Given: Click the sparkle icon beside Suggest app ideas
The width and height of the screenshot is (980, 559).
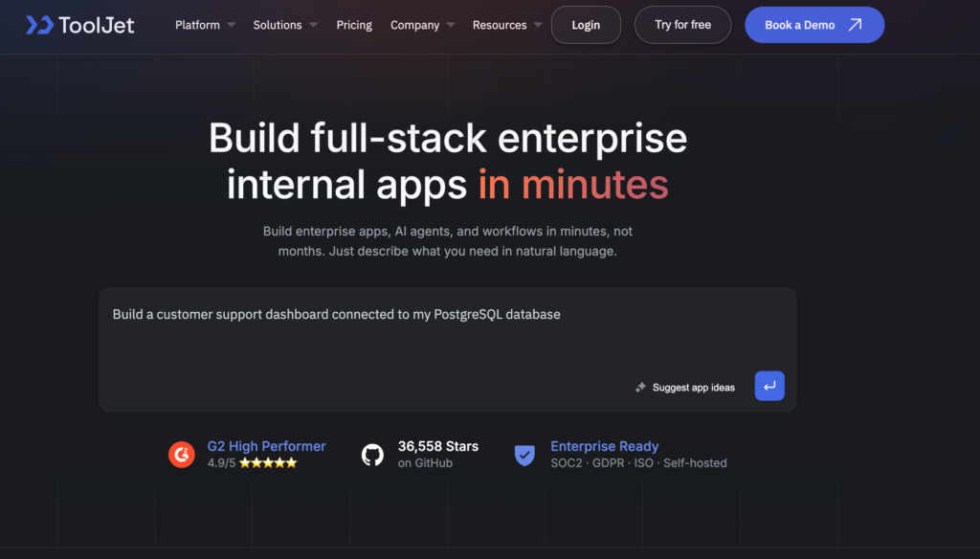Looking at the screenshot, I should [x=640, y=388].
